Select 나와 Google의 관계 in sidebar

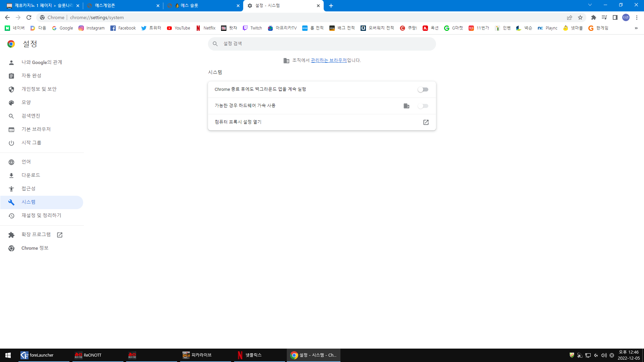click(x=42, y=62)
